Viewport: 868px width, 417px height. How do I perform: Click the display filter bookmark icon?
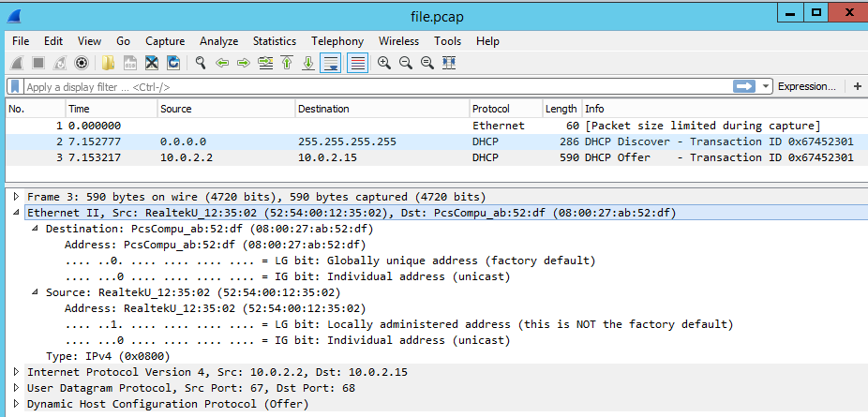coord(15,86)
